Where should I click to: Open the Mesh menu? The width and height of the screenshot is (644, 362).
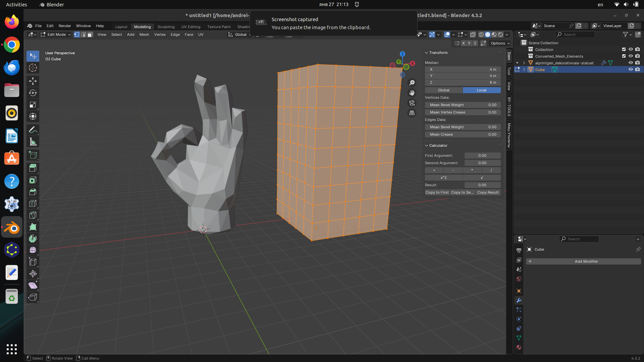click(144, 35)
